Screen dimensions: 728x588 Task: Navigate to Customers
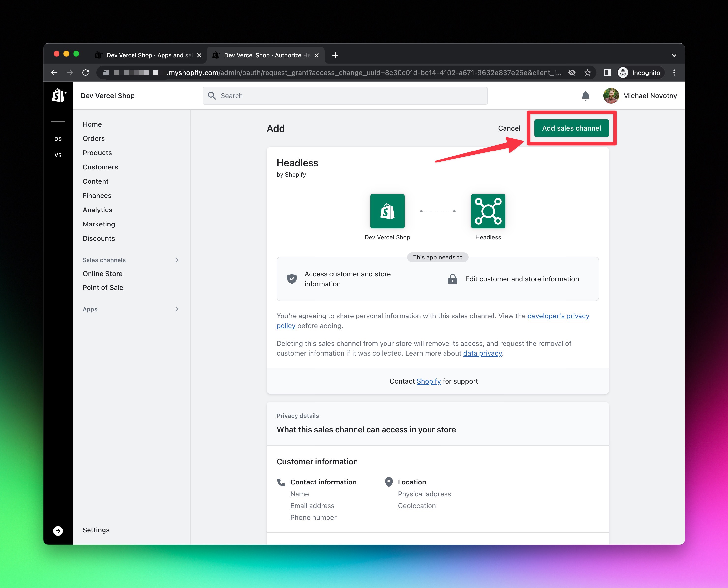100,167
